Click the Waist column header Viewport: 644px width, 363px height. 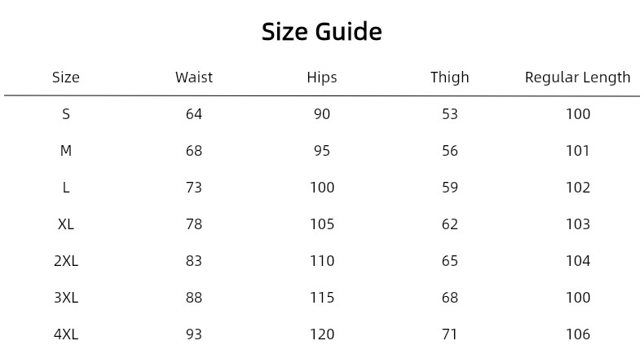(194, 77)
